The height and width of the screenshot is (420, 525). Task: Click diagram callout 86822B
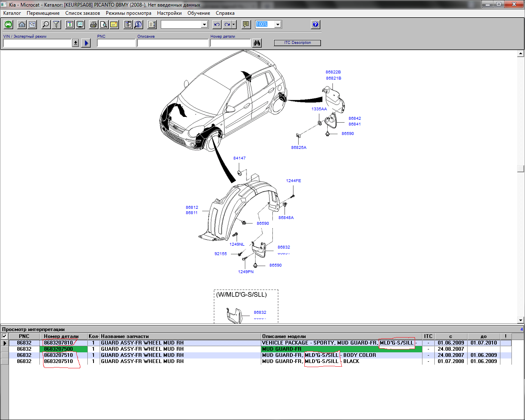333,72
